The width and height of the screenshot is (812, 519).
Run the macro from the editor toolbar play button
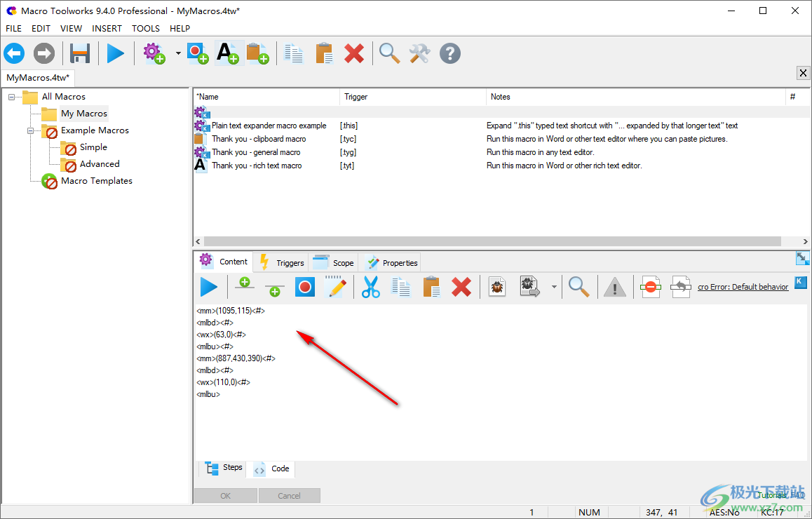[x=209, y=287]
